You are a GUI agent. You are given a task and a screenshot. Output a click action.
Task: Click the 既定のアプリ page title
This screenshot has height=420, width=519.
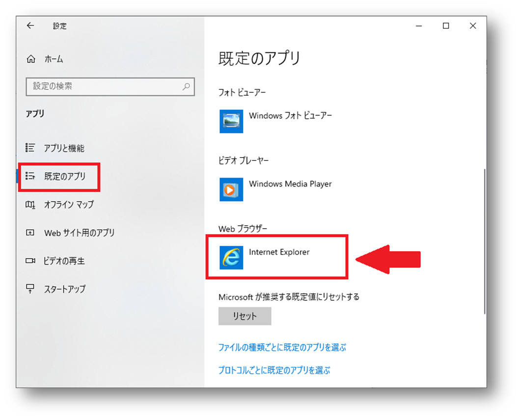click(x=259, y=58)
